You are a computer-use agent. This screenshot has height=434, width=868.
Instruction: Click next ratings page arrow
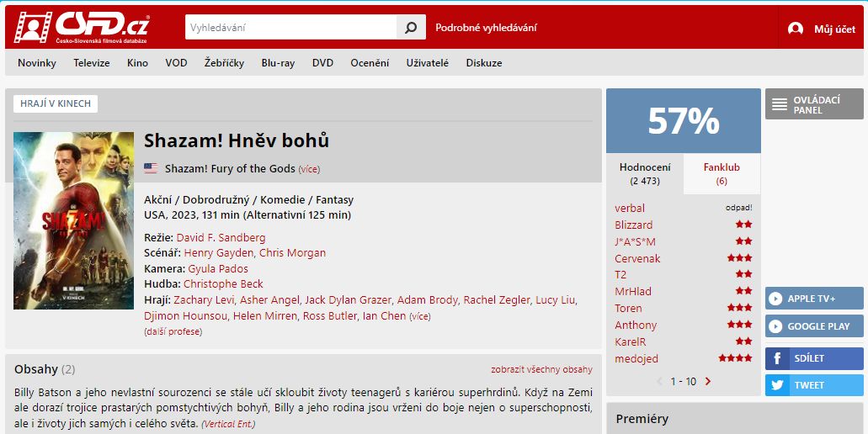click(x=708, y=381)
